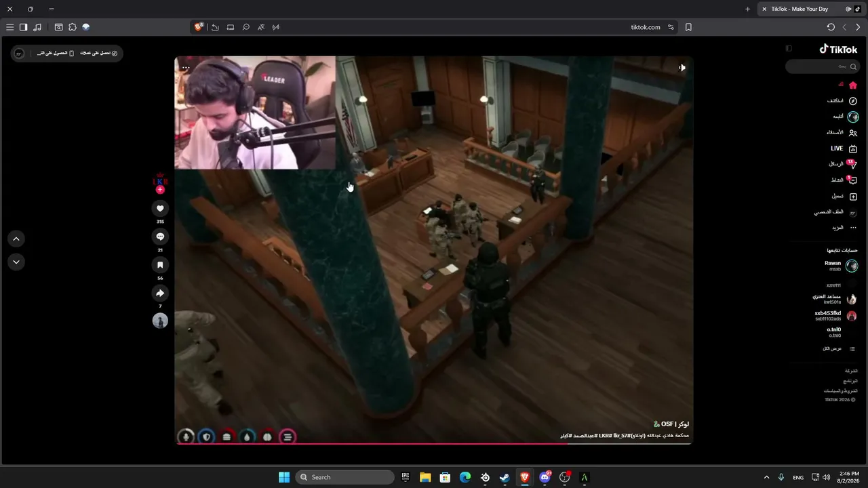
Task: Bookmark the video to favorites
Action: pos(160,265)
